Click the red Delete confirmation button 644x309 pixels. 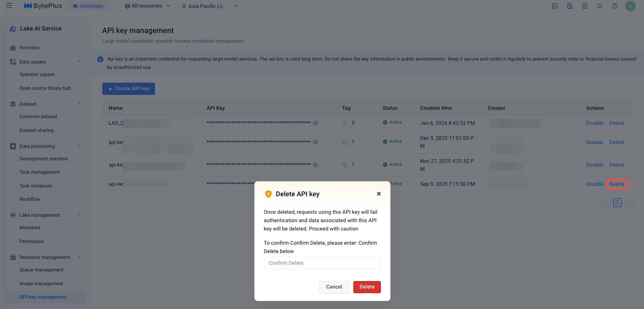[367, 287]
